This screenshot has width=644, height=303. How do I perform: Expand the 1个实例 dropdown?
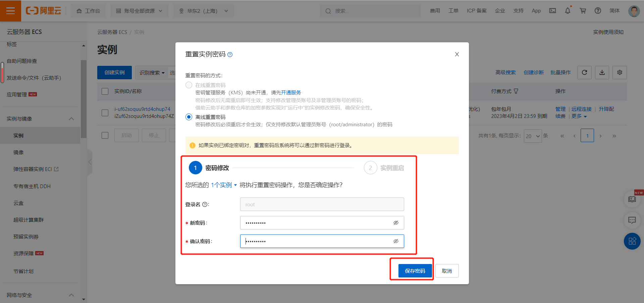[x=224, y=185]
